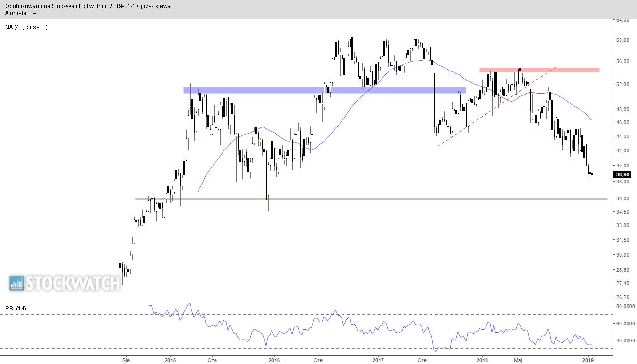This screenshot has height=364, width=637.
Task: Click the 'Opublikowano na StockWatch.pl' header line
Action: (x=88, y=6)
